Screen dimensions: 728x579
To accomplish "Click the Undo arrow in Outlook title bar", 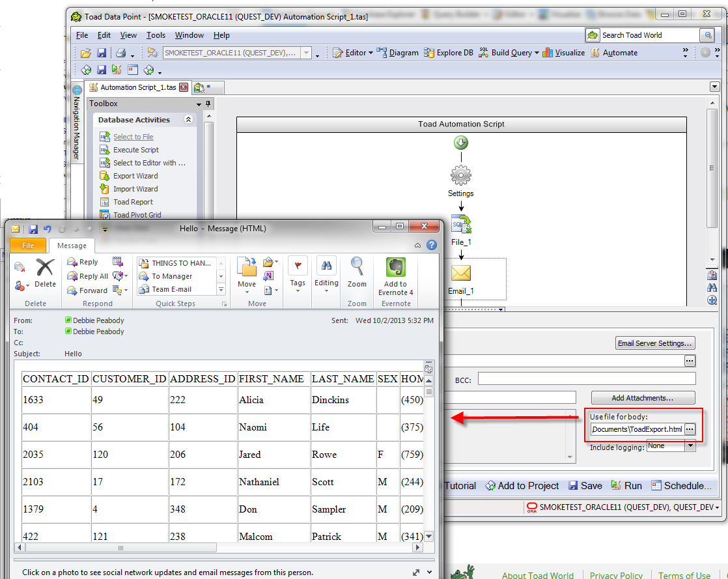I will tap(48, 229).
